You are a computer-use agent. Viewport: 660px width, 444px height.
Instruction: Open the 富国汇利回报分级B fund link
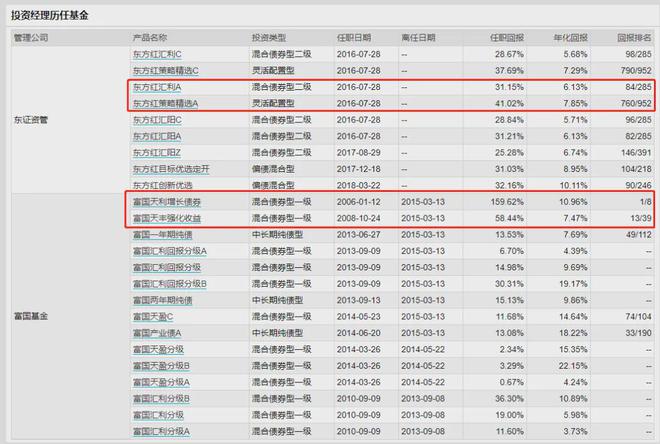170,284
